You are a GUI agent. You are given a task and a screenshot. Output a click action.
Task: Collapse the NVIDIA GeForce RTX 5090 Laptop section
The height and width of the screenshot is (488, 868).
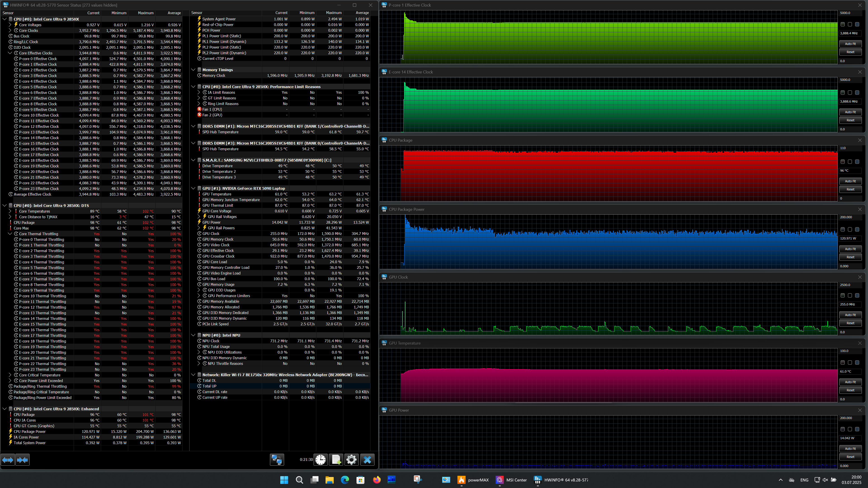(x=193, y=188)
